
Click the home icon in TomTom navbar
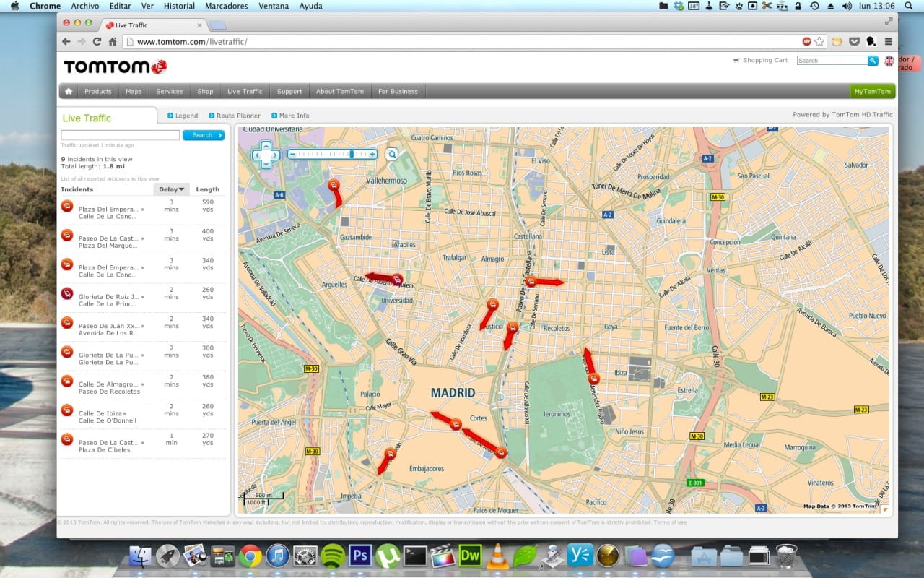(x=69, y=91)
